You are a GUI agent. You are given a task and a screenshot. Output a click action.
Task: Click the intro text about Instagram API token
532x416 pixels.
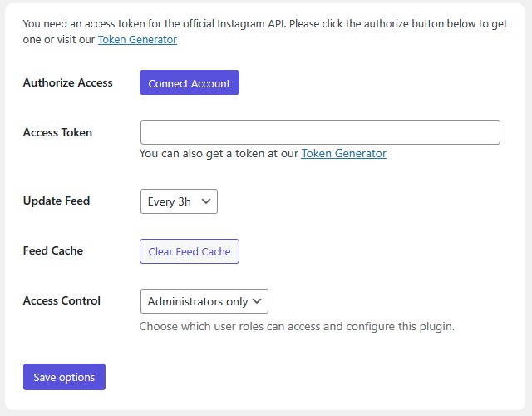pos(249,23)
